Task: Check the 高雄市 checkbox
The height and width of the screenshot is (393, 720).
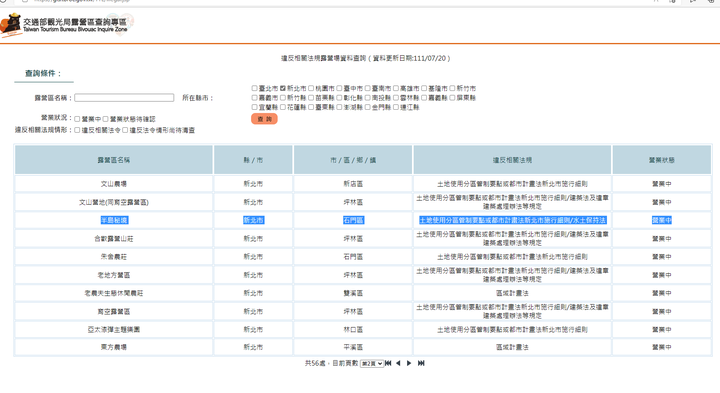Action: (x=396, y=88)
